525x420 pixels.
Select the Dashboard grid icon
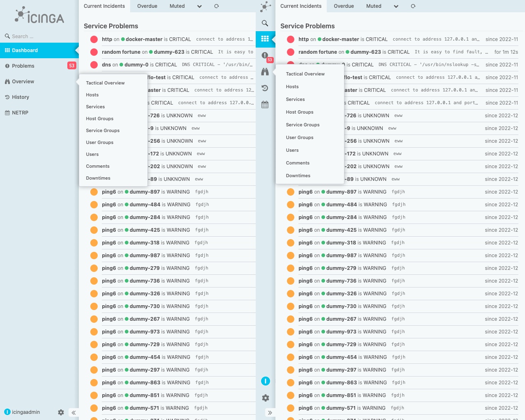click(265, 39)
